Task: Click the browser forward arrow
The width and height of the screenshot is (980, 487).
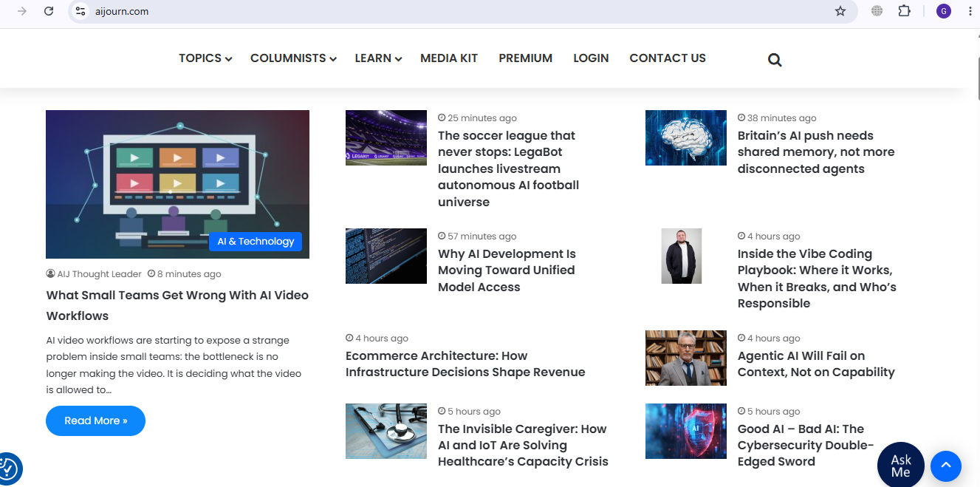Action: [x=22, y=11]
